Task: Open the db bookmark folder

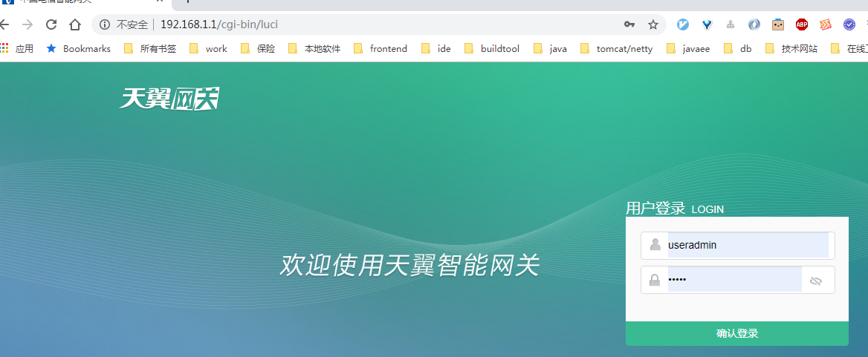Action: 738,49
